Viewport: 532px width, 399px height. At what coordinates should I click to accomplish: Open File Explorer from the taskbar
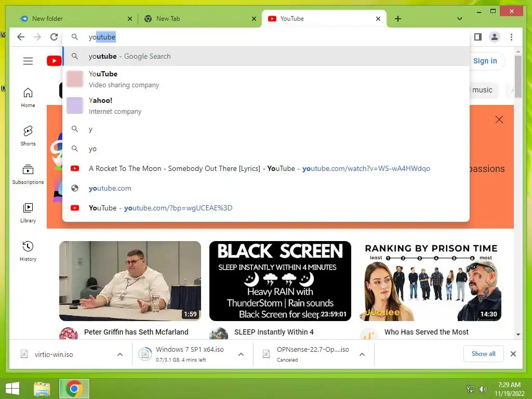click(x=42, y=389)
